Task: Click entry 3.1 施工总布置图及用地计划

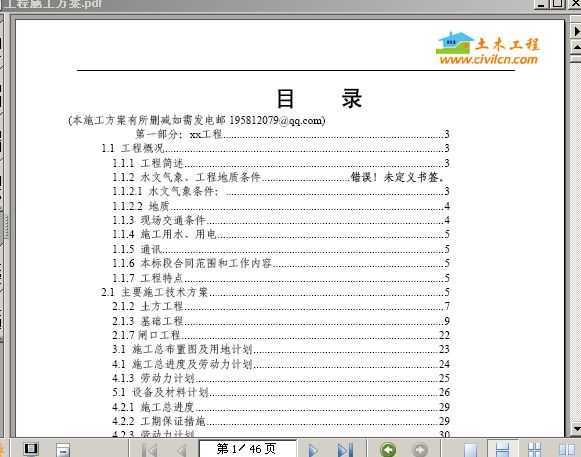Action: click(281, 349)
